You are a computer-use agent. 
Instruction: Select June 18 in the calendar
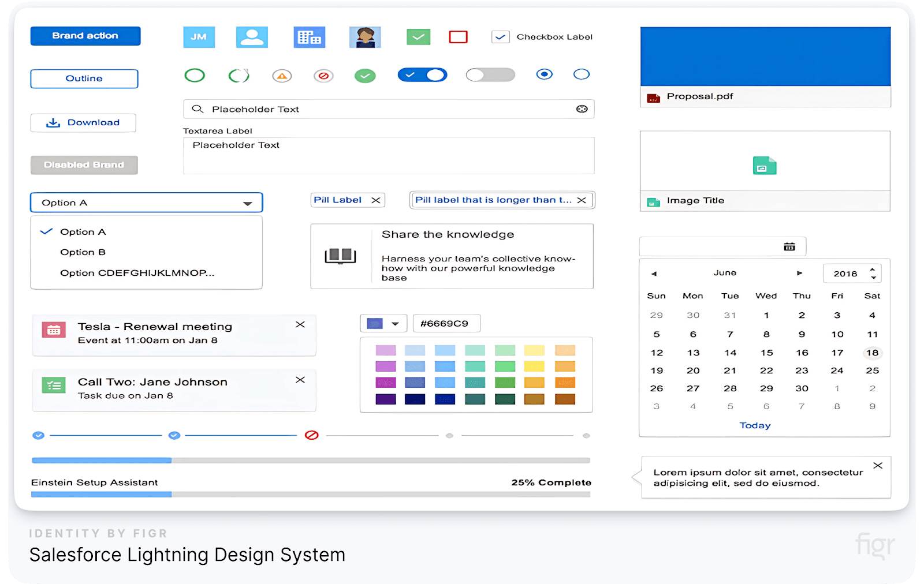click(872, 353)
